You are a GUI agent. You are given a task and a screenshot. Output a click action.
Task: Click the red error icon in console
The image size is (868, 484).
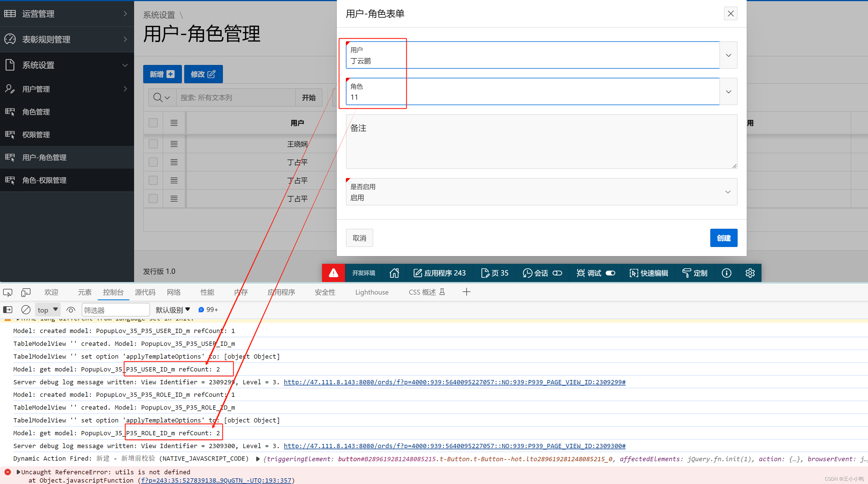[8, 472]
